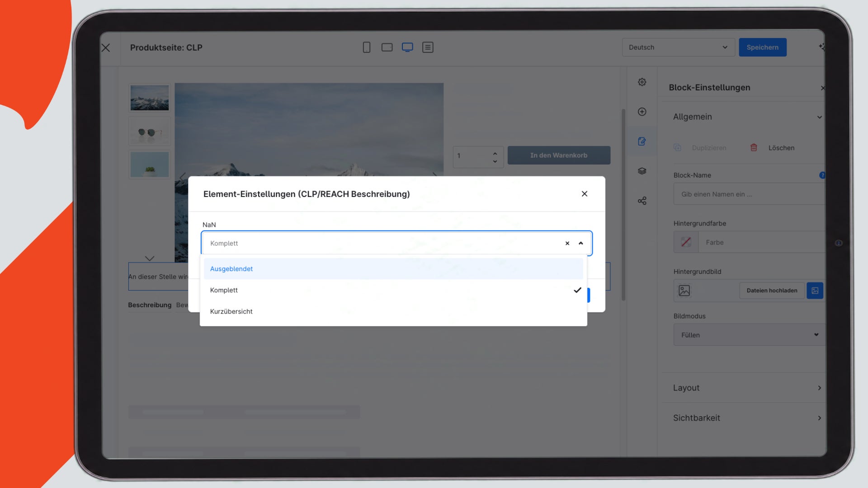Viewport: 868px width, 488px height.
Task: Close the Element-Einstellungen dialog
Action: pos(585,194)
